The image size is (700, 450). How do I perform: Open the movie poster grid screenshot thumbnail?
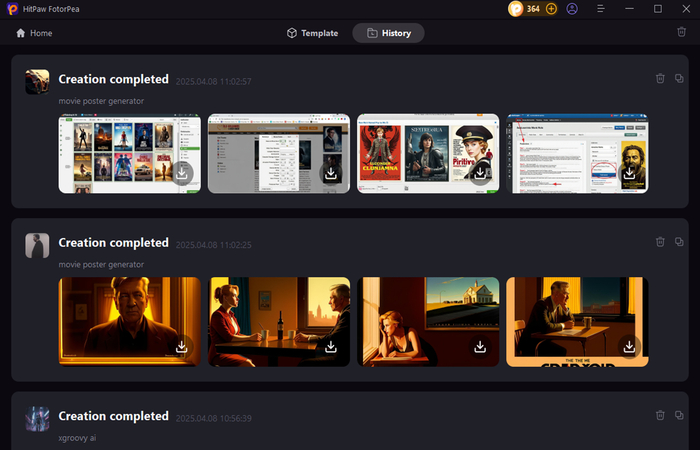pos(129,154)
